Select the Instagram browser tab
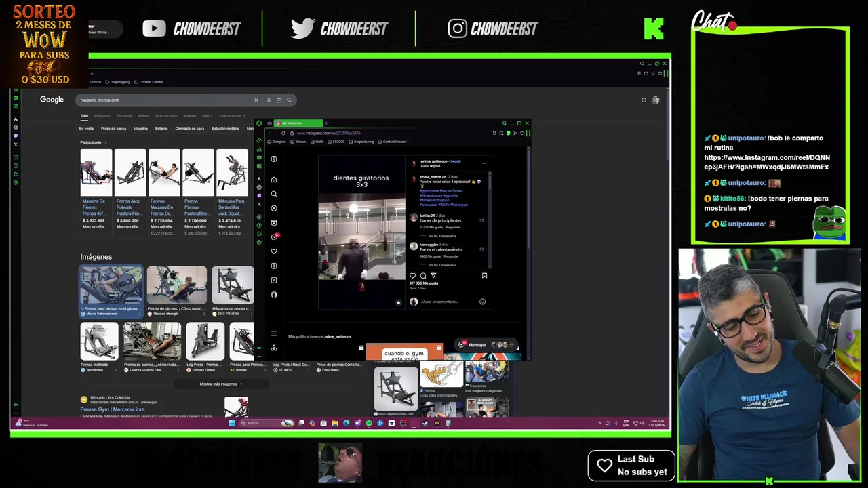 click(x=298, y=123)
